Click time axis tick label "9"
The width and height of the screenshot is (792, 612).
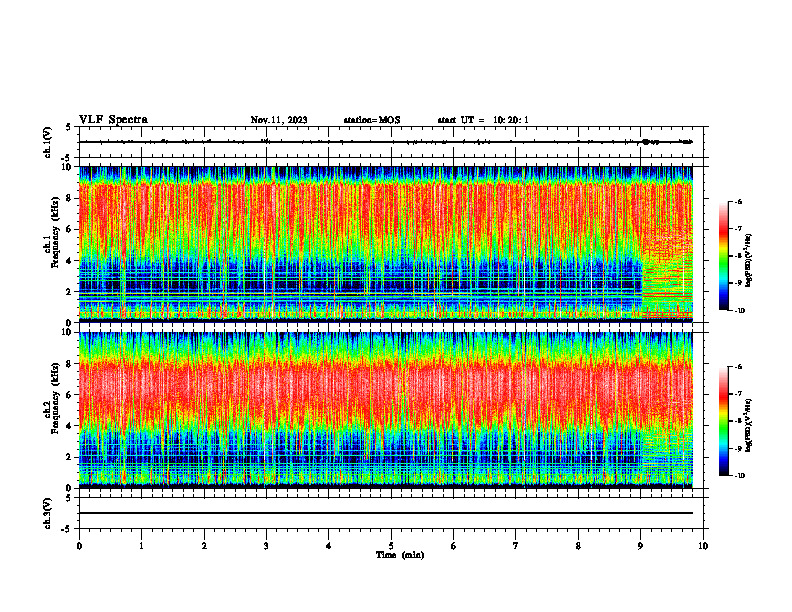tap(640, 546)
